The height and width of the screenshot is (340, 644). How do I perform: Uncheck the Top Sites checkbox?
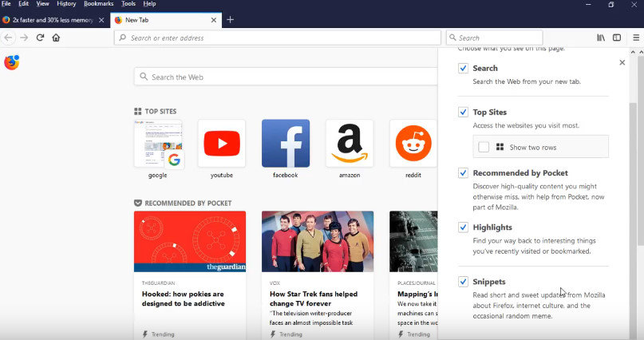[x=463, y=112]
